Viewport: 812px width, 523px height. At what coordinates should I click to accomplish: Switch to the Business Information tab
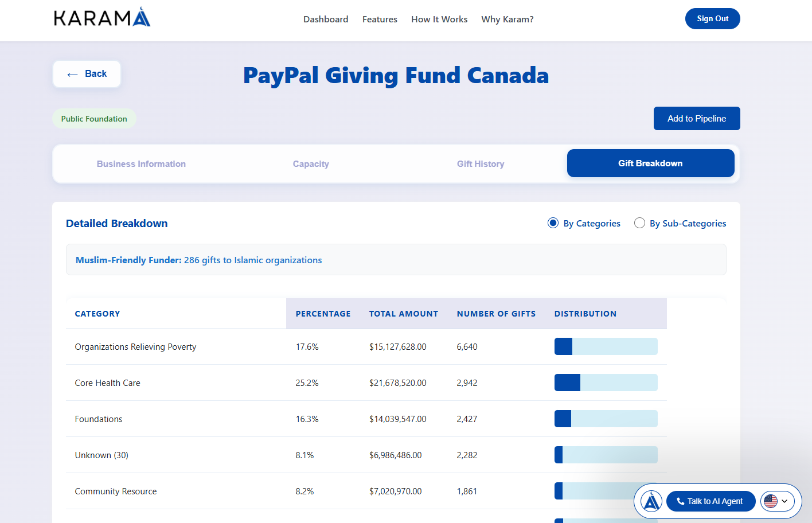141,164
